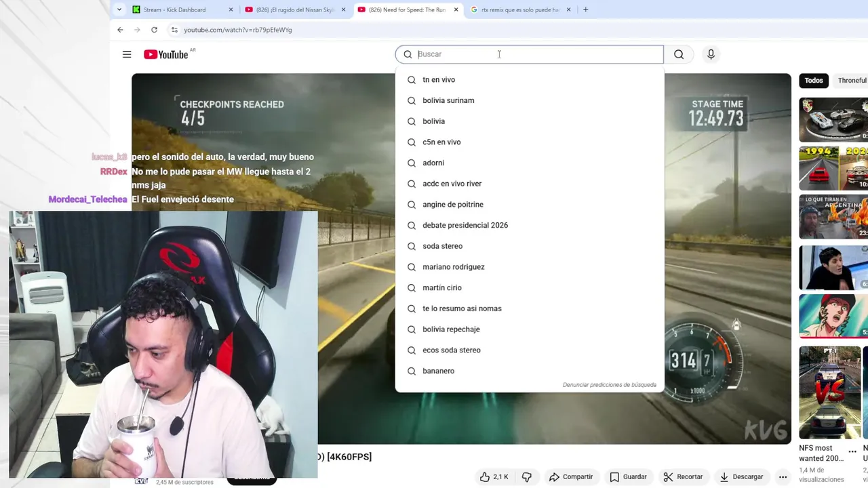Open options for NFS most wanted video

tap(852, 451)
